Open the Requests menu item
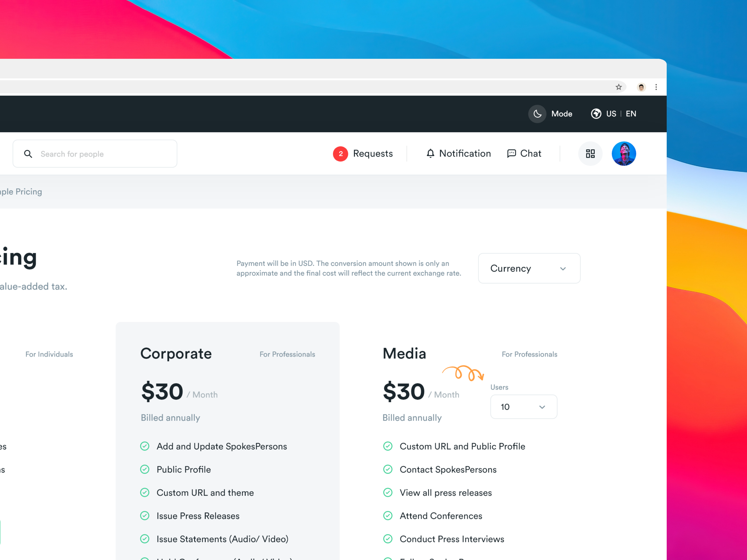This screenshot has width=747, height=560. [373, 154]
